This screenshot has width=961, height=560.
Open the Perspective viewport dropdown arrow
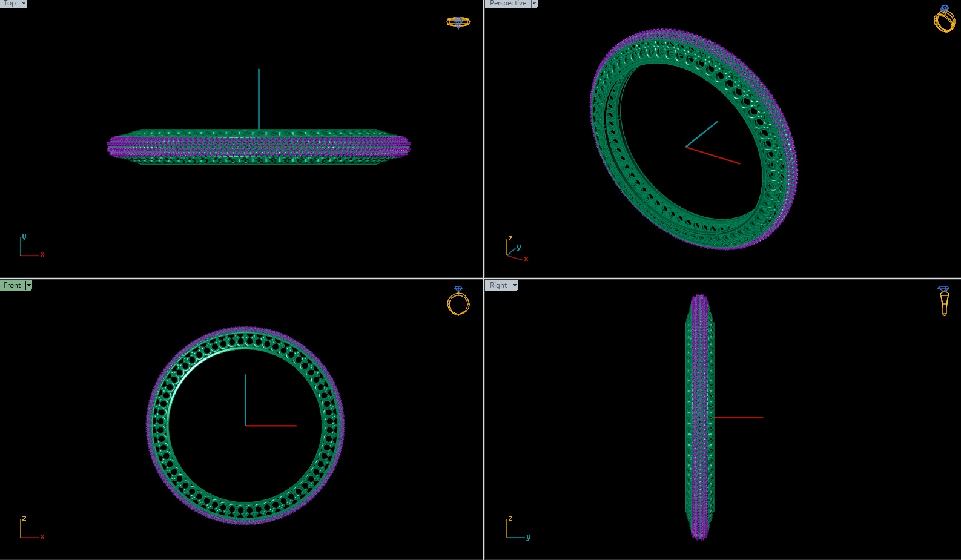click(x=534, y=4)
